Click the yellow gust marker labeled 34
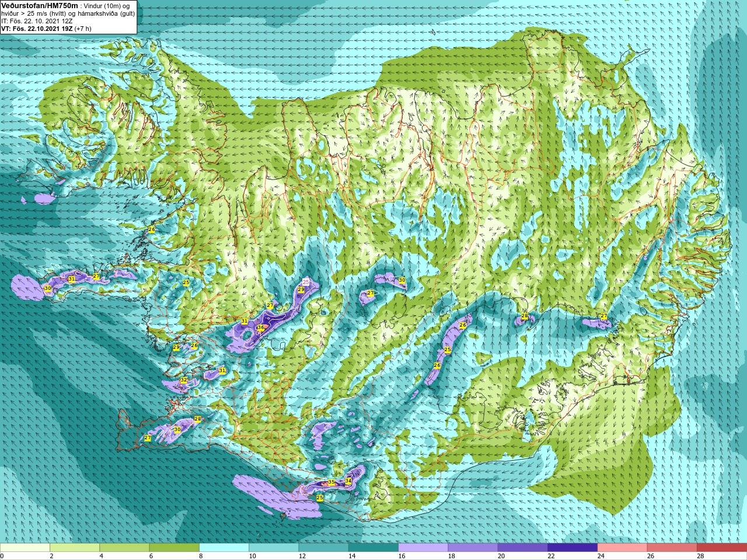Image resolution: width=747 pixels, height=560 pixels. (x=348, y=481)
